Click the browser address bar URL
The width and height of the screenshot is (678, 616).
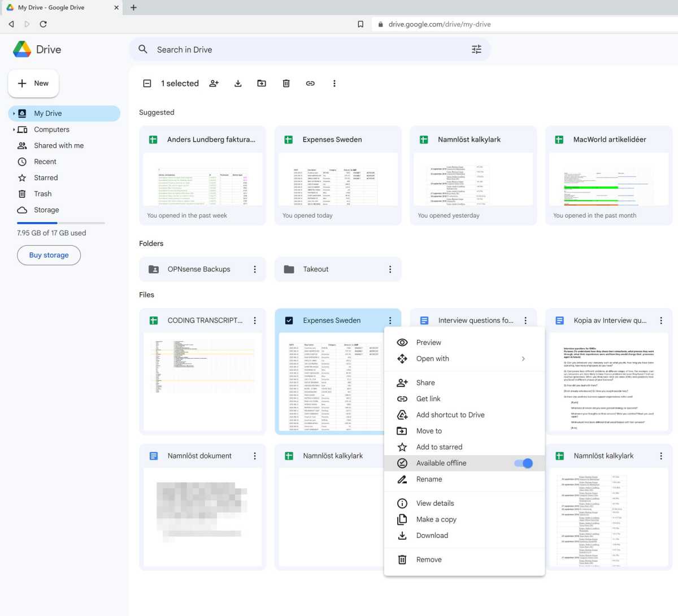point(440,24)
